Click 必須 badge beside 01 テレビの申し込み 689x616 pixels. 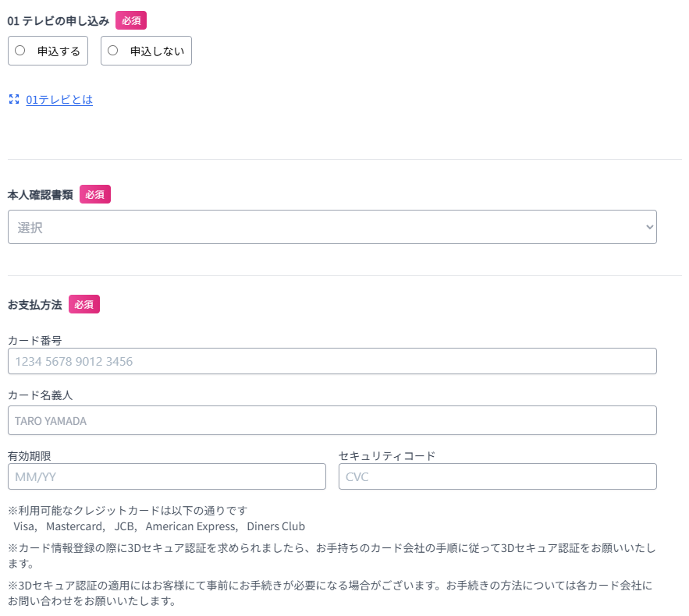pos(131,20)
